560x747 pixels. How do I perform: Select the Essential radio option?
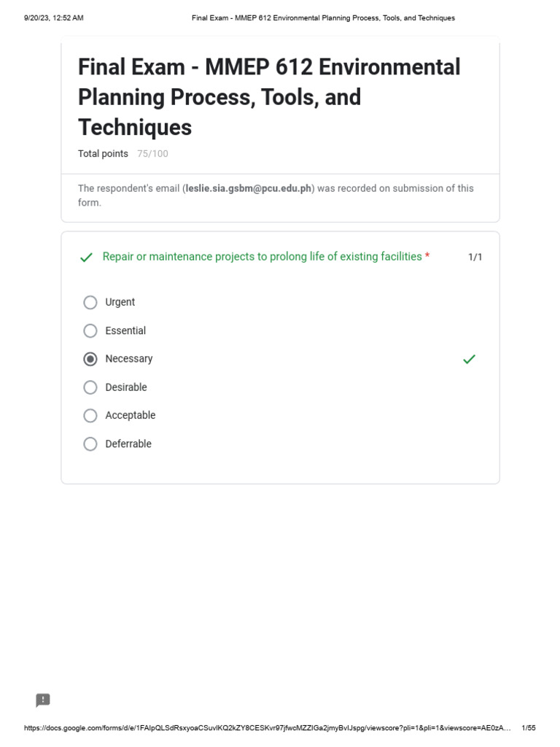tap(90, 330)
